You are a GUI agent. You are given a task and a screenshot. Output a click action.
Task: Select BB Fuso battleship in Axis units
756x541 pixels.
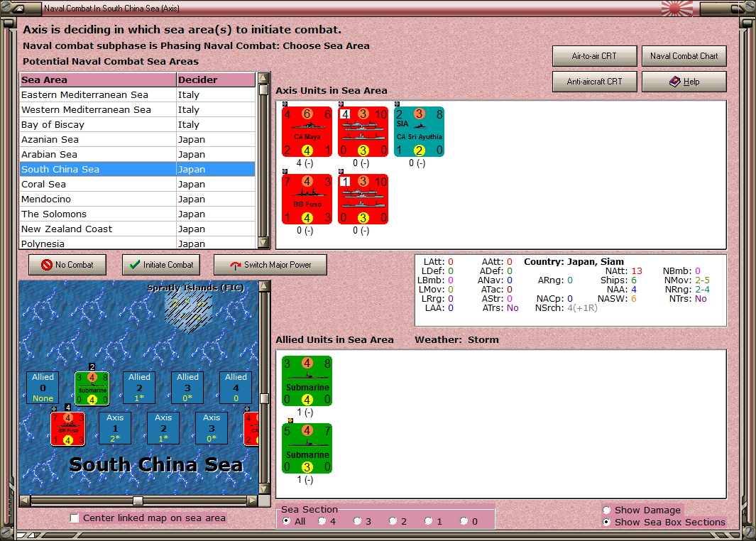pyautogui.click(x=307, y=199)
